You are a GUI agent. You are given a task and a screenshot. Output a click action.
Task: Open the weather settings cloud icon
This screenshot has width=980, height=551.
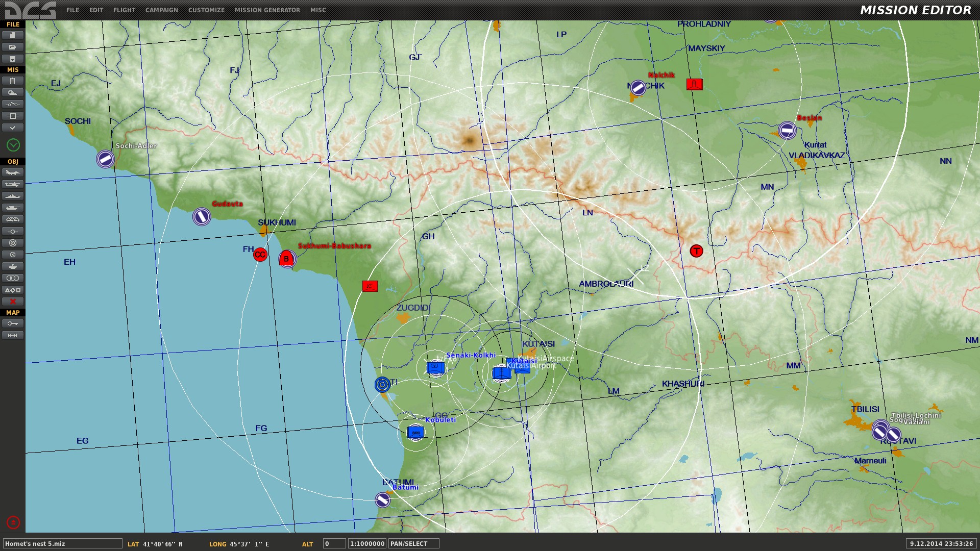(x=13, y=92)
